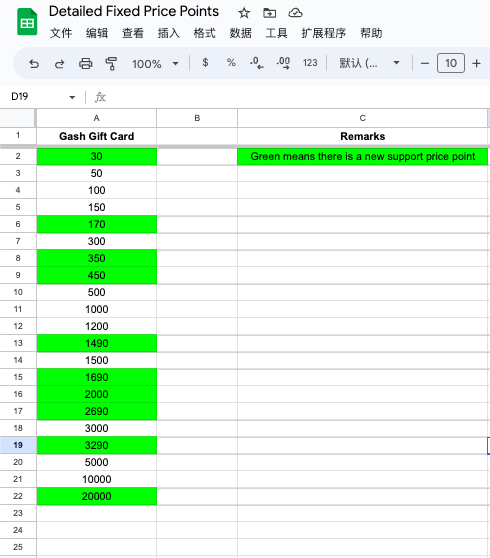Screen dimensions: 490x558
Task: Expand the D19 name box dropdown
Action: click(x=72, y=97)
